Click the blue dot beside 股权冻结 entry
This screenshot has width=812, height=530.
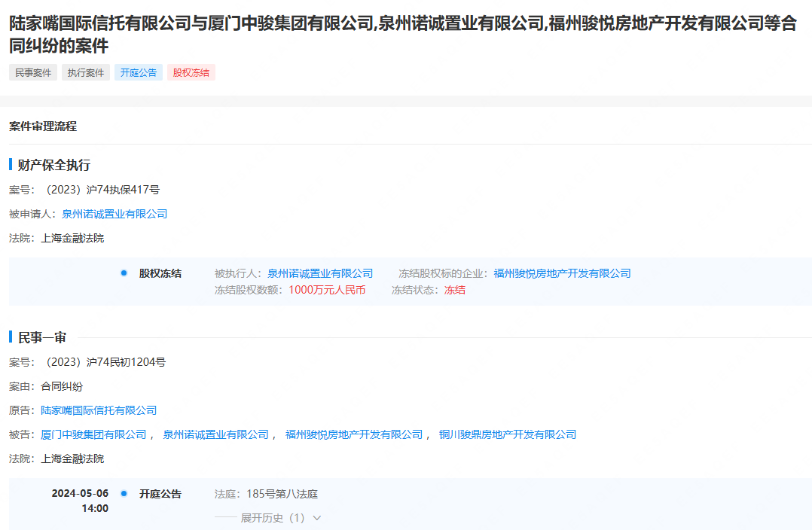pyautogui.click(x=124, y=273)
